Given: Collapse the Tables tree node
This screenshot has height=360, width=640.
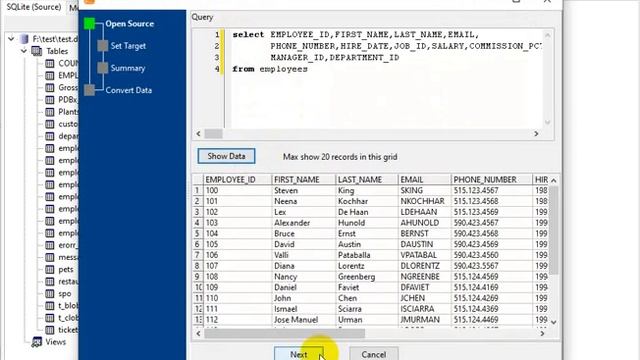Looking at the screenshot, I should pyautogui.click(x=24, y=51).
